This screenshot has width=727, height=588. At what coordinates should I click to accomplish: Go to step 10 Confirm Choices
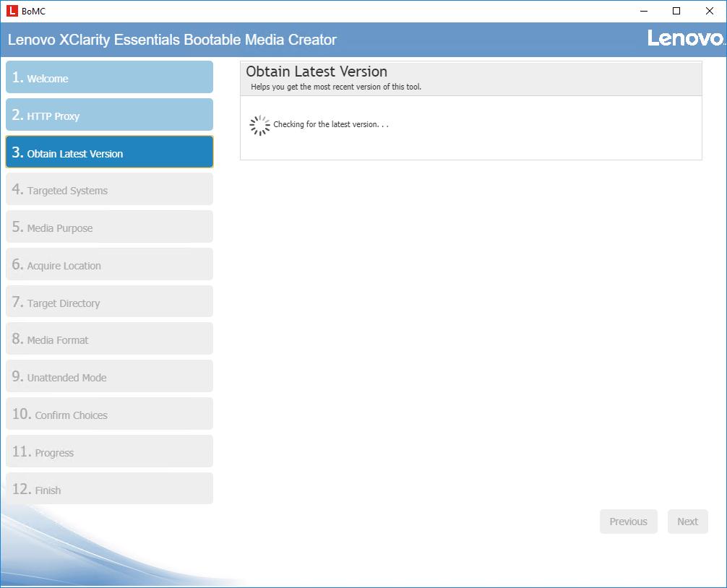(109, 414)
